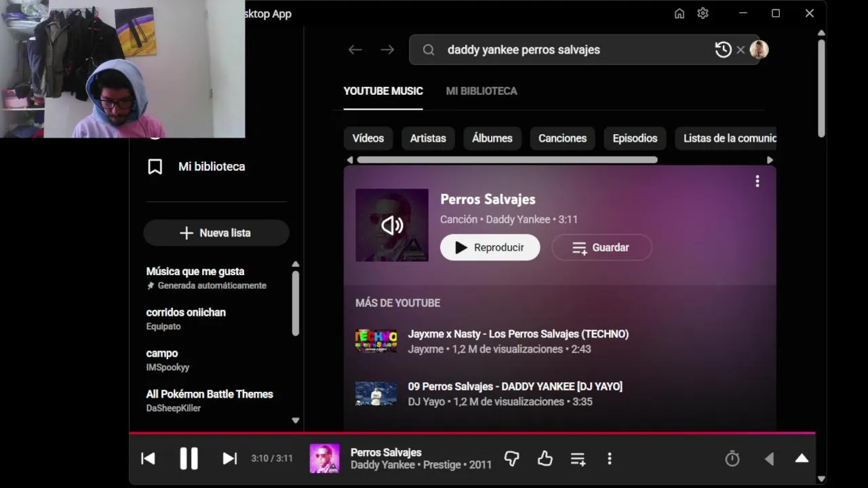Click the Guardar button

601,247
